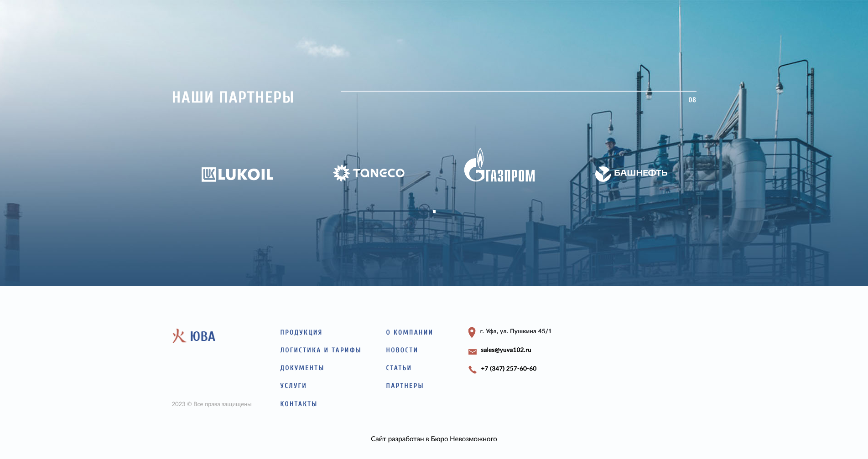Visit Бюро Невозможного developer credit link
The width and height of the screenshot is (868, 459).
[464, 439]
